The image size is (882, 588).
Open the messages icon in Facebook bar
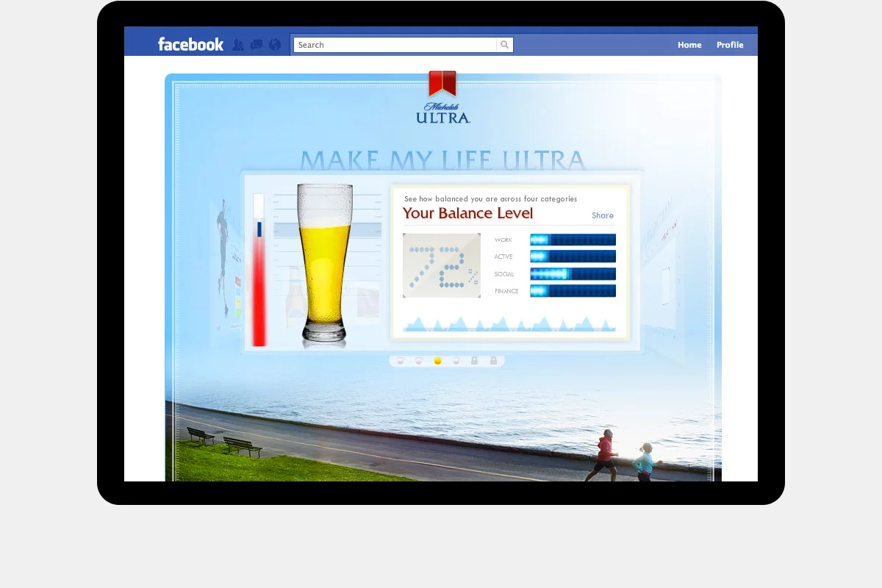[x=257, y=45]
